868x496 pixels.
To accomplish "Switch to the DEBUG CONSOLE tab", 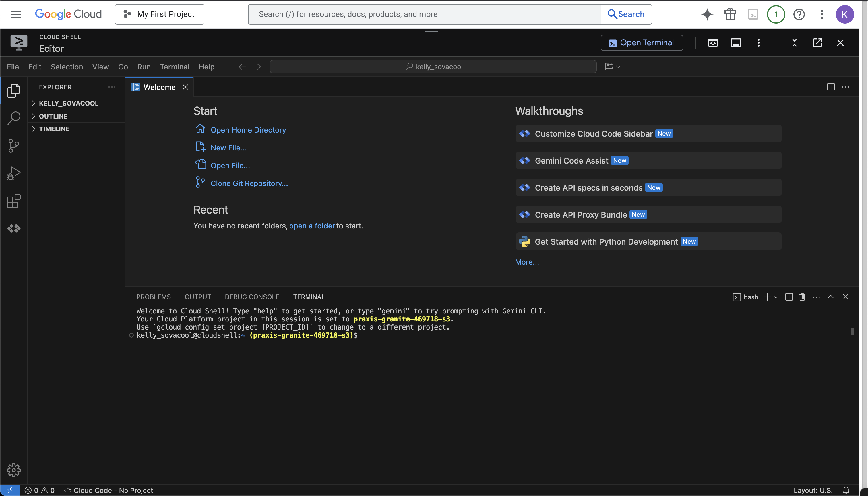I will 252,297.
